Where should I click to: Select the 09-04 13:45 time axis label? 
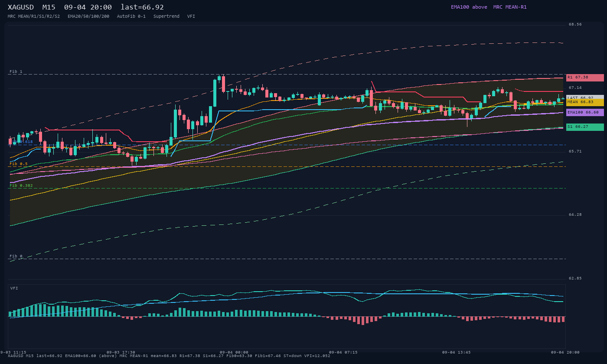click(457, 352)
